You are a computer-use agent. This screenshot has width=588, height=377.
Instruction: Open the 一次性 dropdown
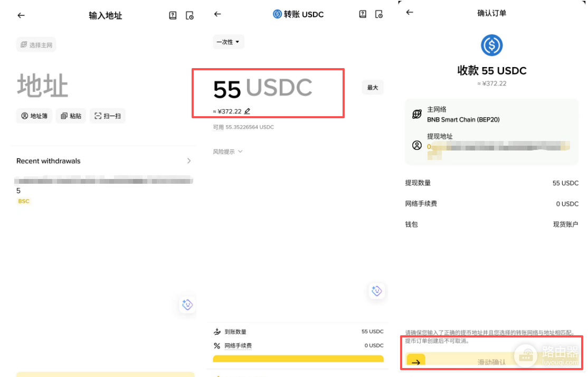pos(229,42)
